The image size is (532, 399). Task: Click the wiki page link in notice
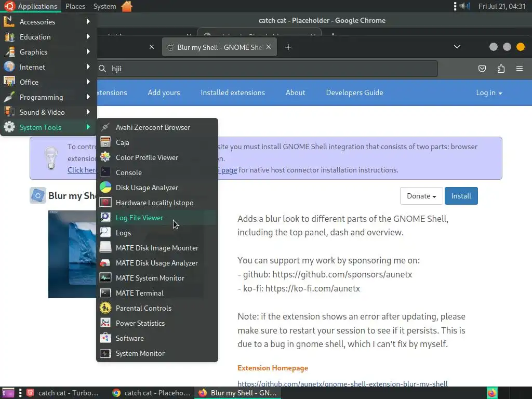coord(228,170)
